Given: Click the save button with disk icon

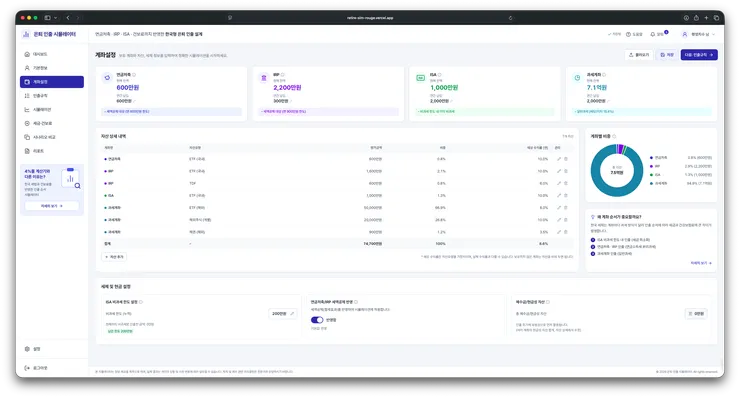Looking at the screenshot, I should tap(667, 55).
